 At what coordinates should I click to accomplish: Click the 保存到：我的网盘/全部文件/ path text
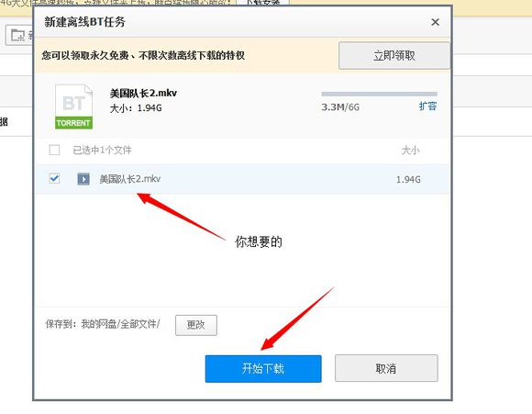click(x=103, y=324)
